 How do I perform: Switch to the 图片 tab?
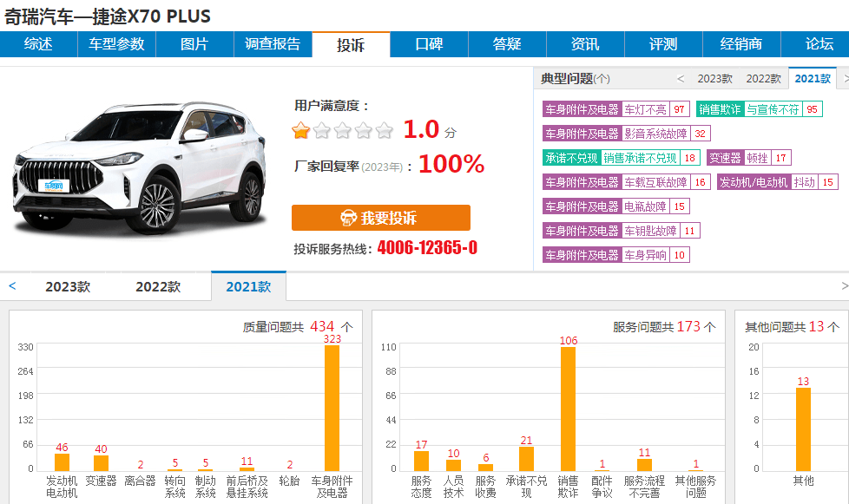pos(194,44)
